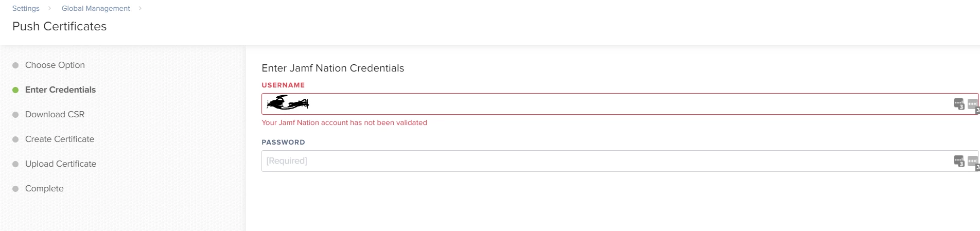Open Global Management breadcrumb link
This screenshot has width=980, height=231.
click(x=96, y=8)
